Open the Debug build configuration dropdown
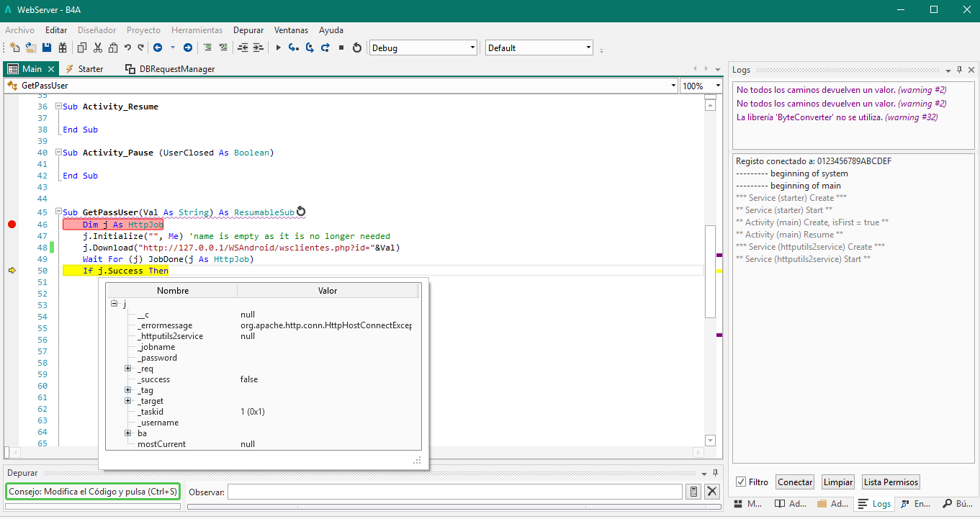This screenshot has height=519, width=980. 473,48
